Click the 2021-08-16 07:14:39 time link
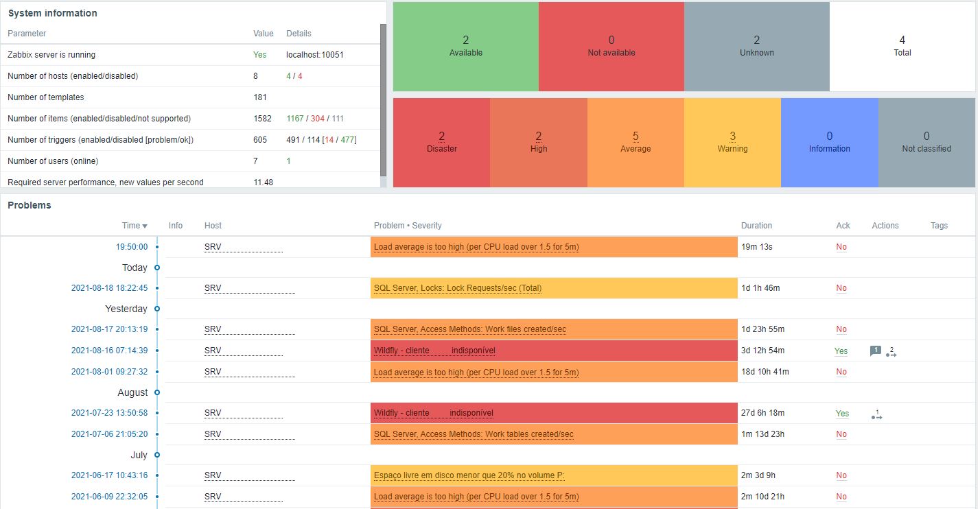Image resolution: width=980 pixels, height=509 pixels. pyautogui.click(x=110, y=351)
